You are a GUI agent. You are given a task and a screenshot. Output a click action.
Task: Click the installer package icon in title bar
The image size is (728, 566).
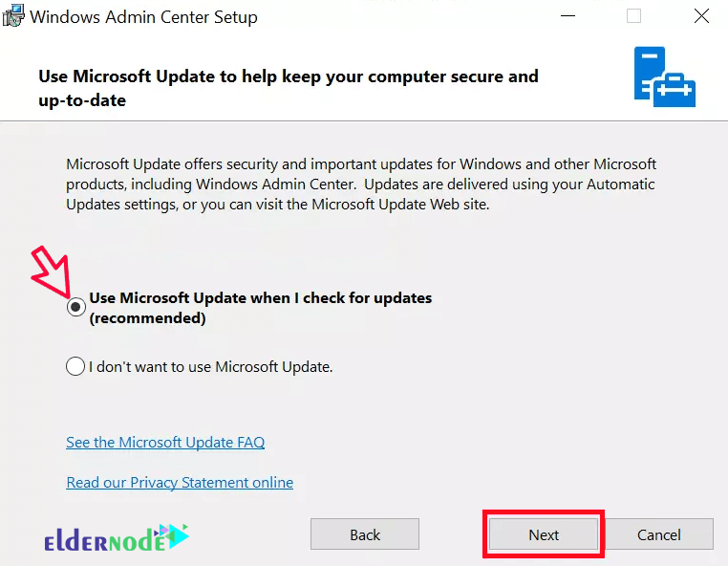[13, 15]
